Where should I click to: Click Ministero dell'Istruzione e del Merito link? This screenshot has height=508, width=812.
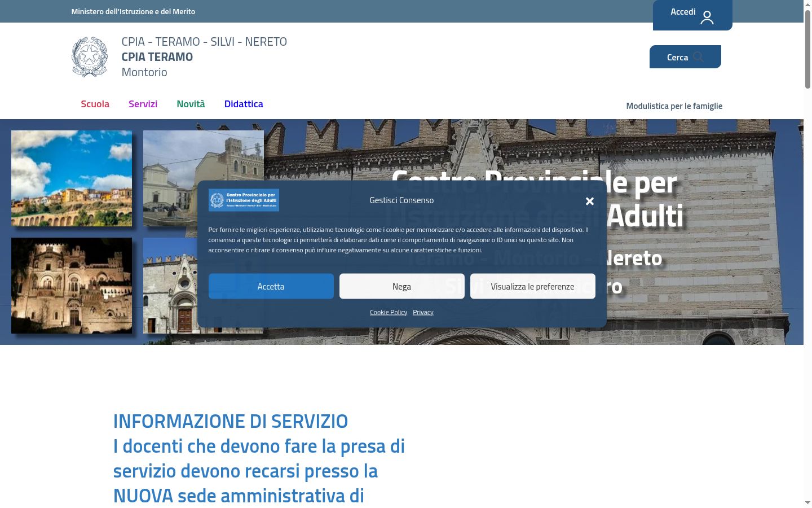point(133,11)
